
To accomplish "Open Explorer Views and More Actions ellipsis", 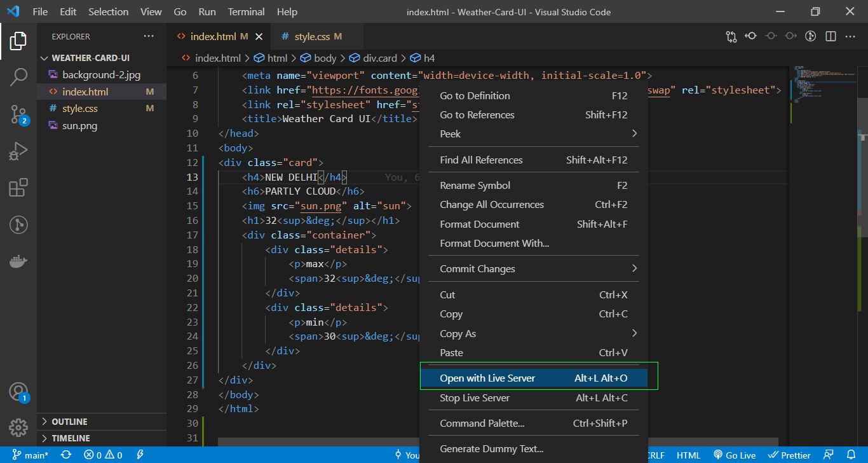I will point(149,36).
